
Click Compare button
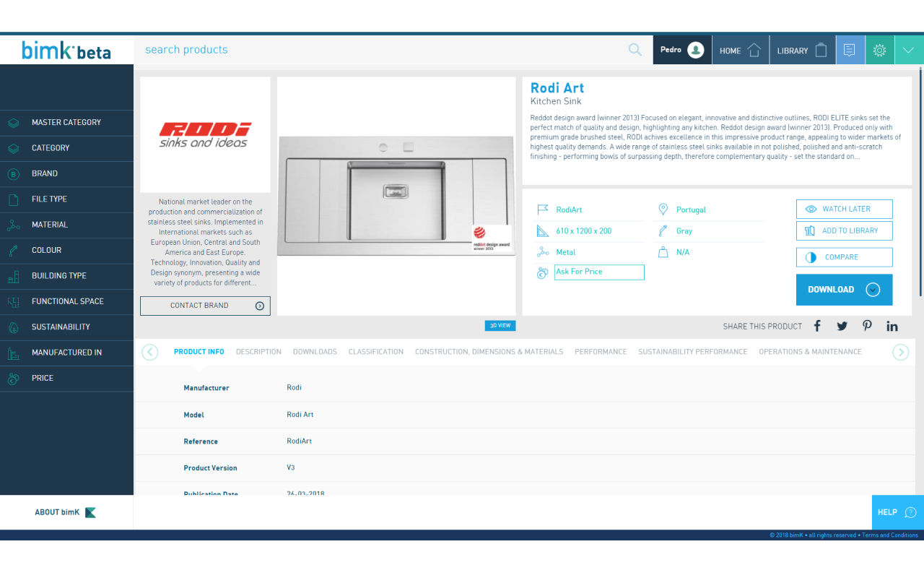(x=844, y=257)
